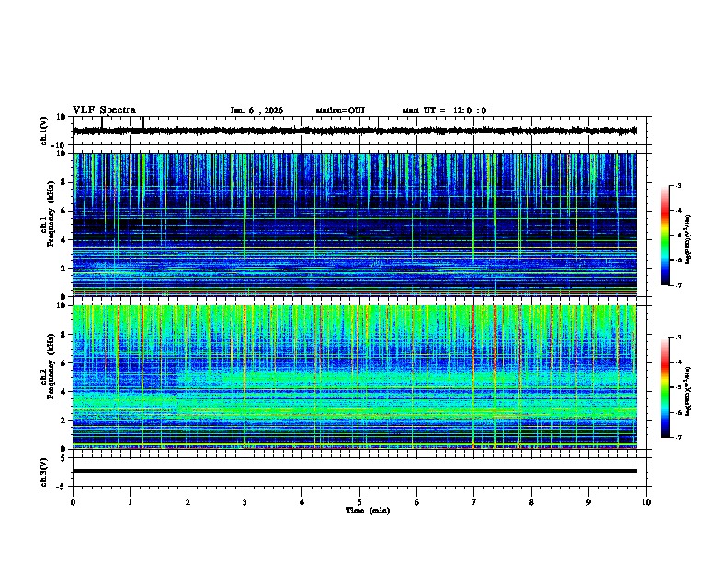Click the ch.2 color bar log(PSD) unit label
Viewport: 728px width, 563px height.
coord(688,391)
